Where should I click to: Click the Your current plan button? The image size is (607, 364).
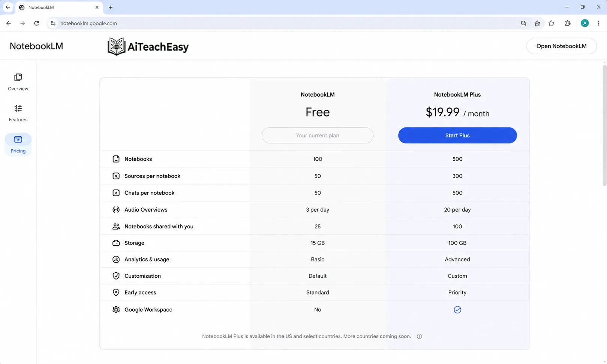[x=318, y=136]
